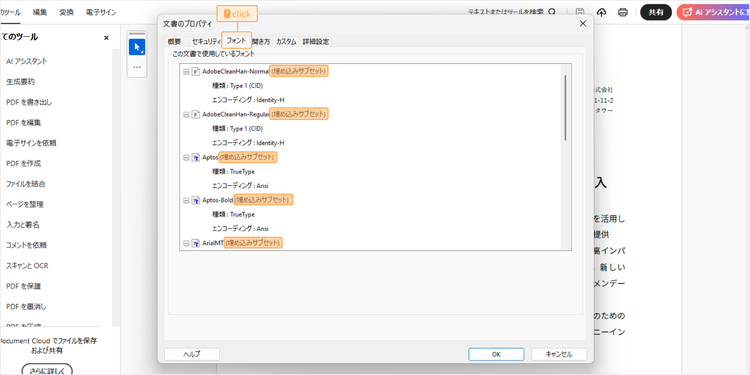Open the ページを整理 tool
750x375 pixels.
(x=25, y=204)
